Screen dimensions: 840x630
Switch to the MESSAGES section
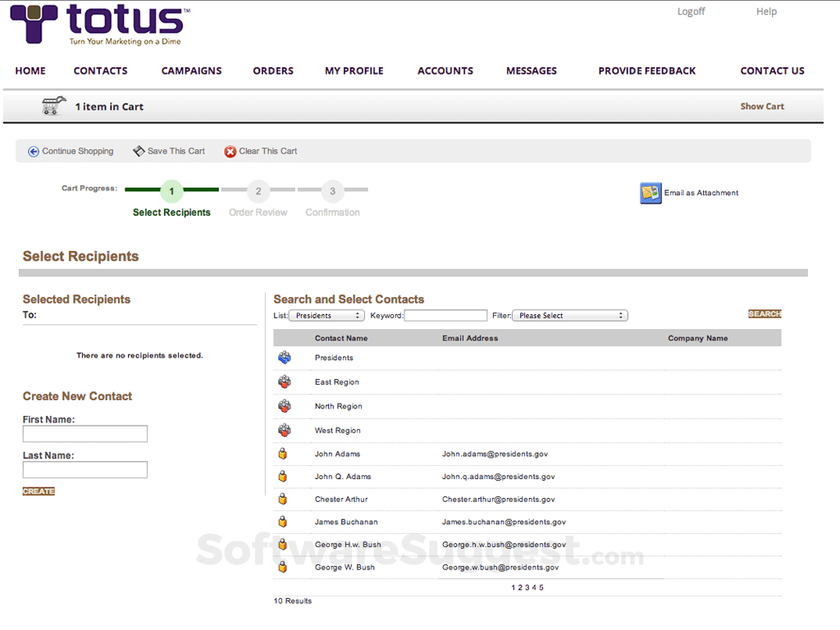(531, 71)
